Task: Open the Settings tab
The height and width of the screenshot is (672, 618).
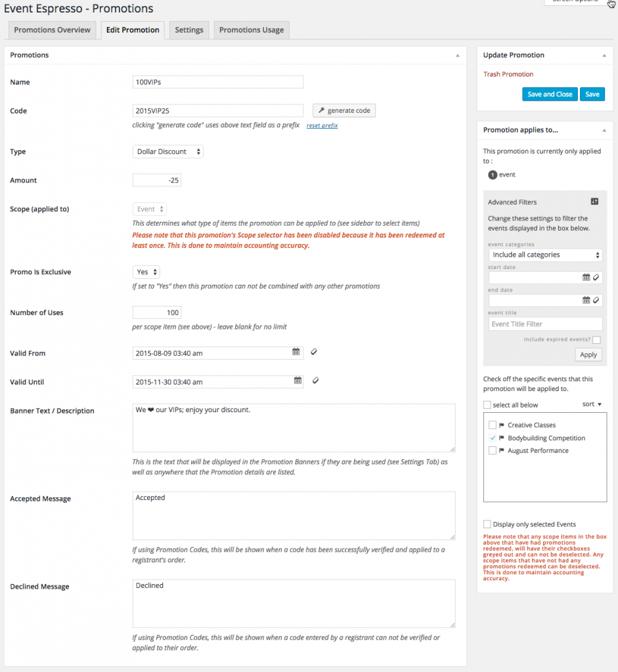Action: [x=189, y=30]
